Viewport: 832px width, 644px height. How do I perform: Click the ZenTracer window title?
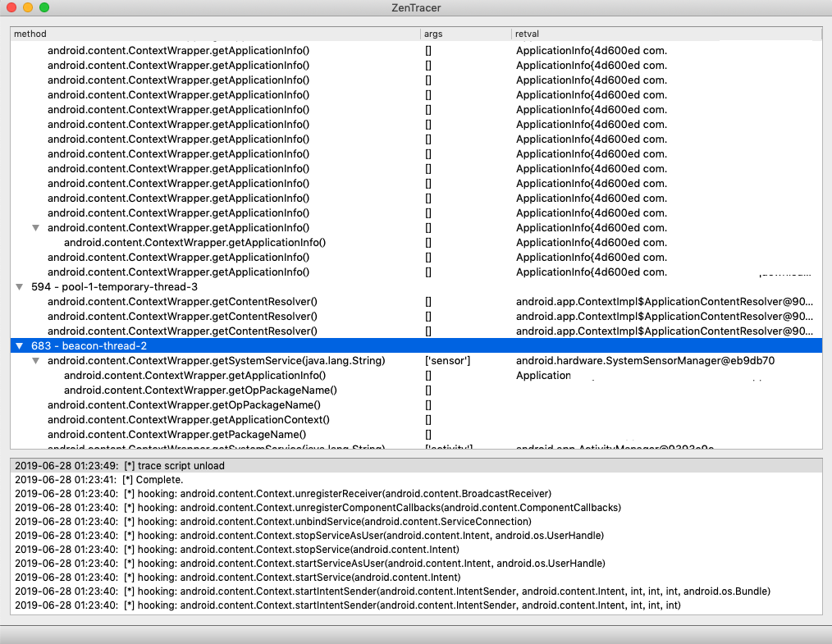tap(416, 8)
